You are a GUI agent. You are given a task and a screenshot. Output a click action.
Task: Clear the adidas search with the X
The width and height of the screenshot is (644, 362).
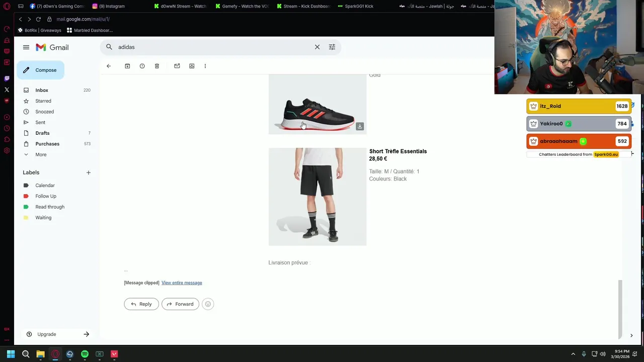tap(317, 47)
